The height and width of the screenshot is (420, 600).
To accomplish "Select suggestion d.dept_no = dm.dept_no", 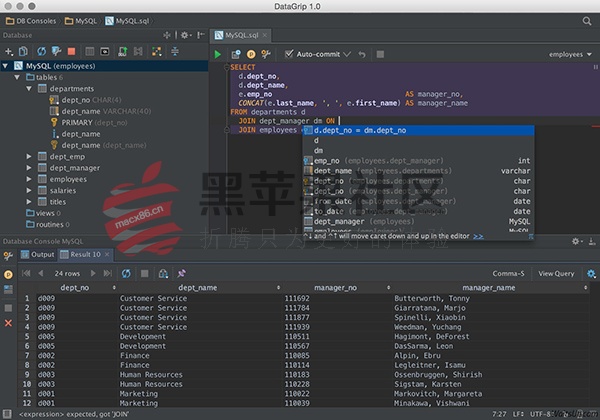I will pos(418,130).
